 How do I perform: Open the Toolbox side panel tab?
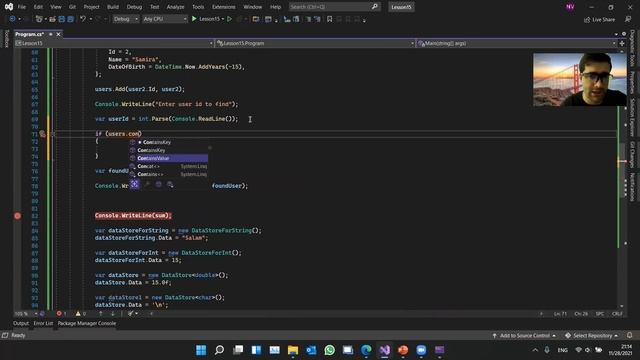pyautogui.click(x=6, y=39)
